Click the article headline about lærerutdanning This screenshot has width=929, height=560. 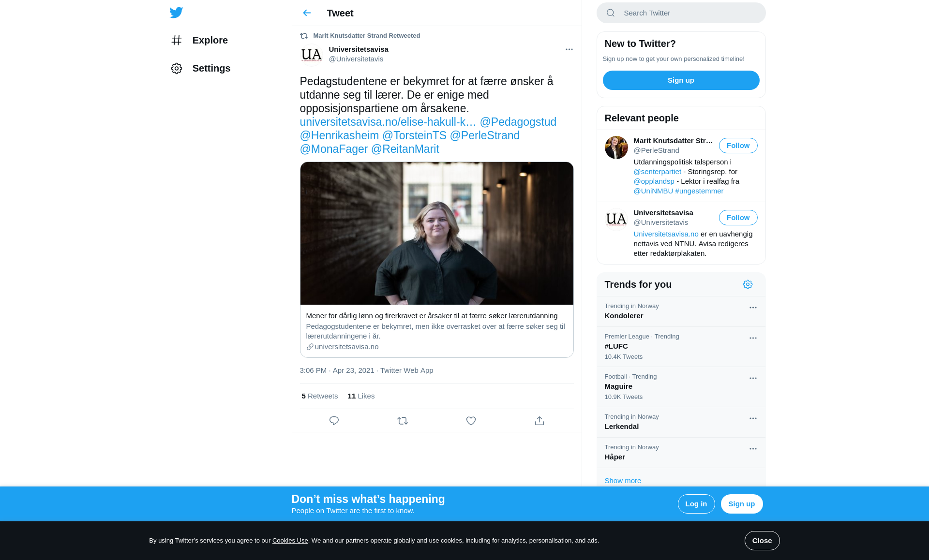[432, 316]
